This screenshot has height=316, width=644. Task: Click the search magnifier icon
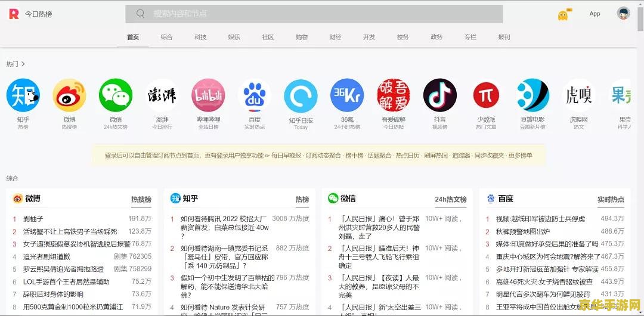tap(141, 14)
